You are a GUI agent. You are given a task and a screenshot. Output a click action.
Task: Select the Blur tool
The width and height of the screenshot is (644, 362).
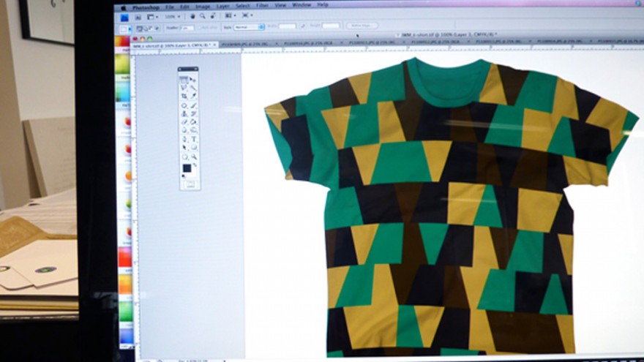click(x=184, y=130)
